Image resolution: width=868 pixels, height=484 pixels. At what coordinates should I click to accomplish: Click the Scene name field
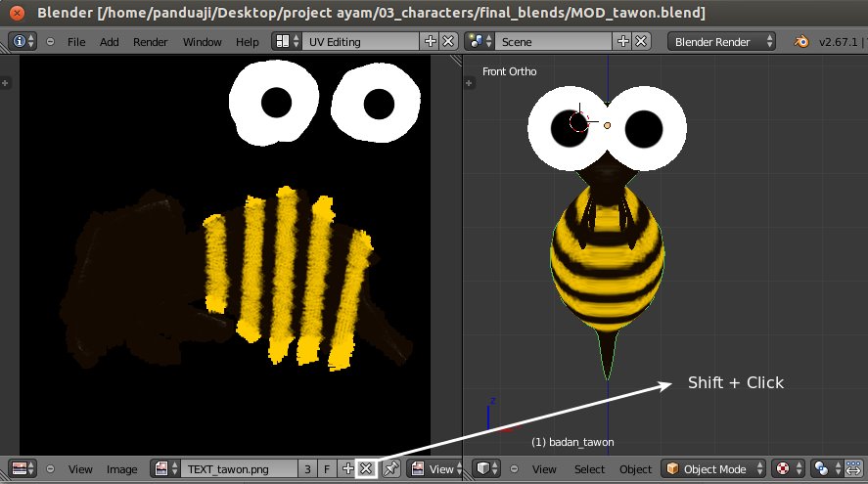(x=554, y=41)
